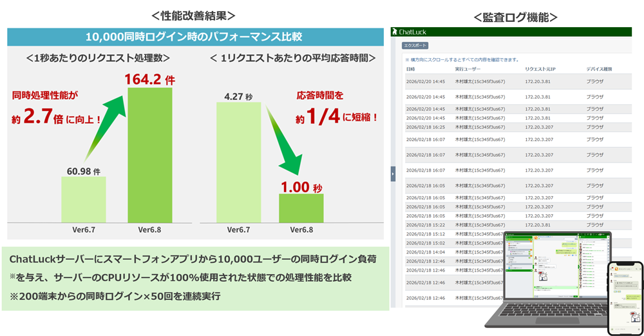Click the Ver6.8 bar in the request-count chart
Screen dimensions: 644x336
[150, 155]
